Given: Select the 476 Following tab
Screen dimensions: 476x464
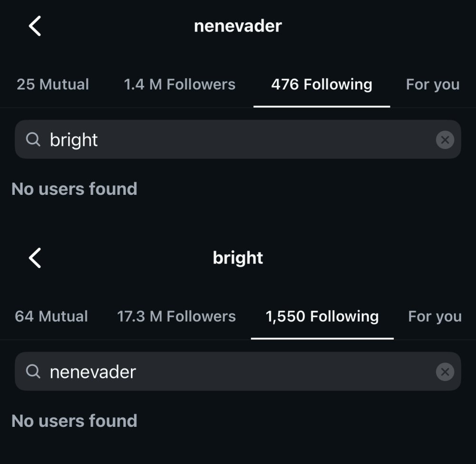Looking at the screenshot, I should [x=321, y=84].
